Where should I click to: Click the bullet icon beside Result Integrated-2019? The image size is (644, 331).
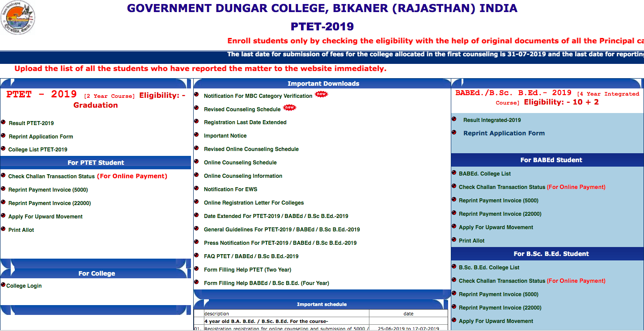pyautogui.click(x=454, y=119)
